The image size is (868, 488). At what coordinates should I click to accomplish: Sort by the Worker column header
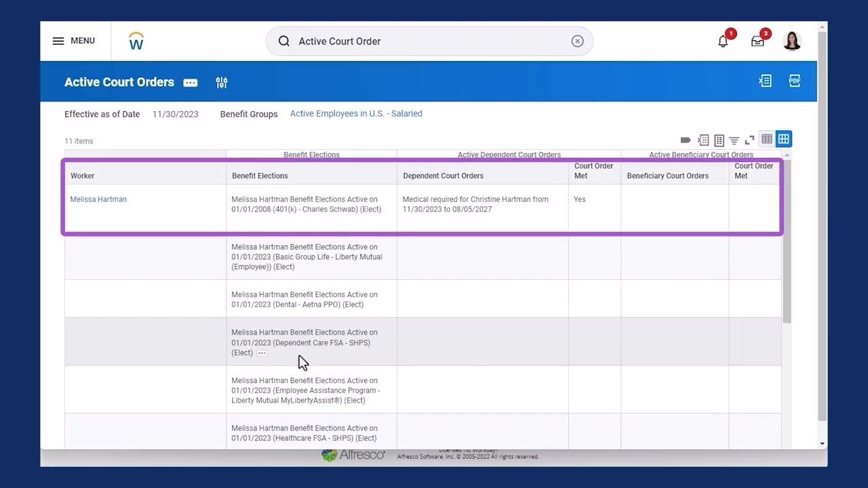(x=145, y=176)
